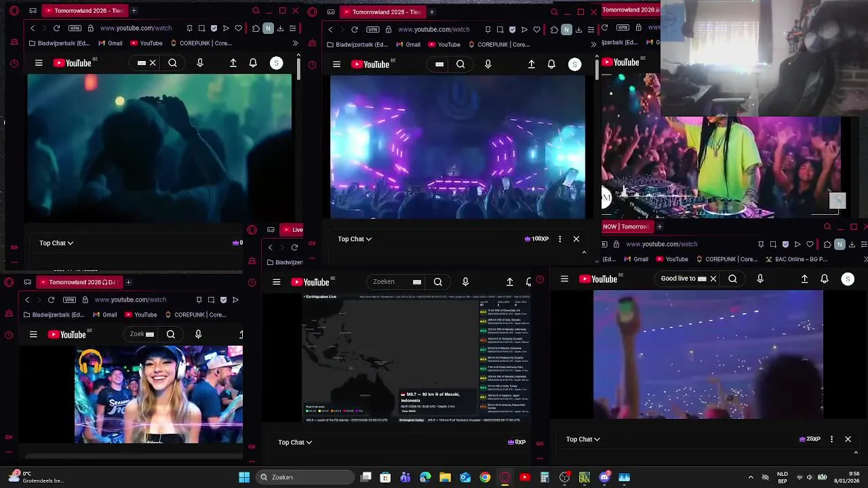Viewport: 868px width, 488px height.
Task: Toggle bookmark heart in bottom-right window
Action: point(810,244)
